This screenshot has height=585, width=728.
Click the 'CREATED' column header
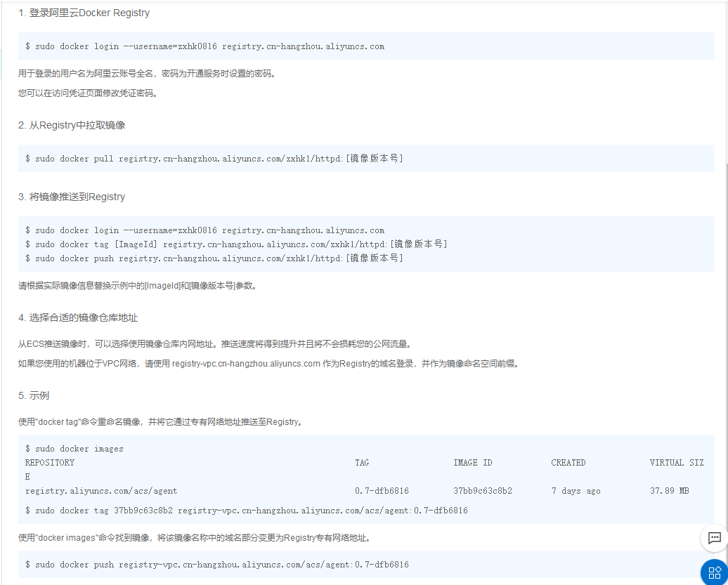click(x=568, y=463)
